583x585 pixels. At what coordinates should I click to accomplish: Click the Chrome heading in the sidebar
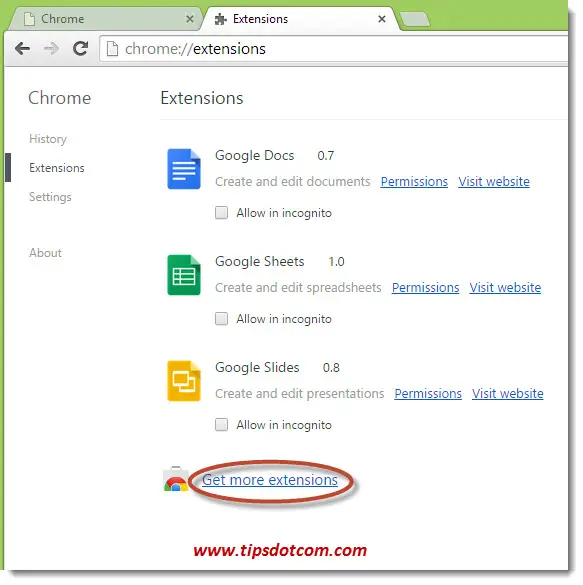(59, 98)
